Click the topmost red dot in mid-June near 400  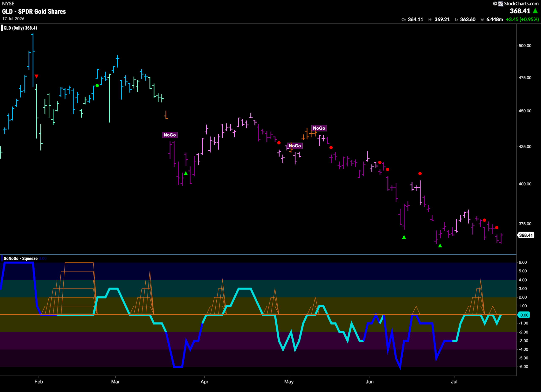420,174
